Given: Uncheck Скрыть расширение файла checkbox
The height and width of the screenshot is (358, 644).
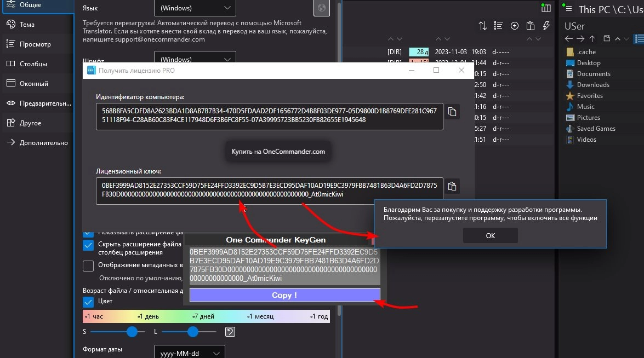Looking at the screenshot, I should point(88,245).
